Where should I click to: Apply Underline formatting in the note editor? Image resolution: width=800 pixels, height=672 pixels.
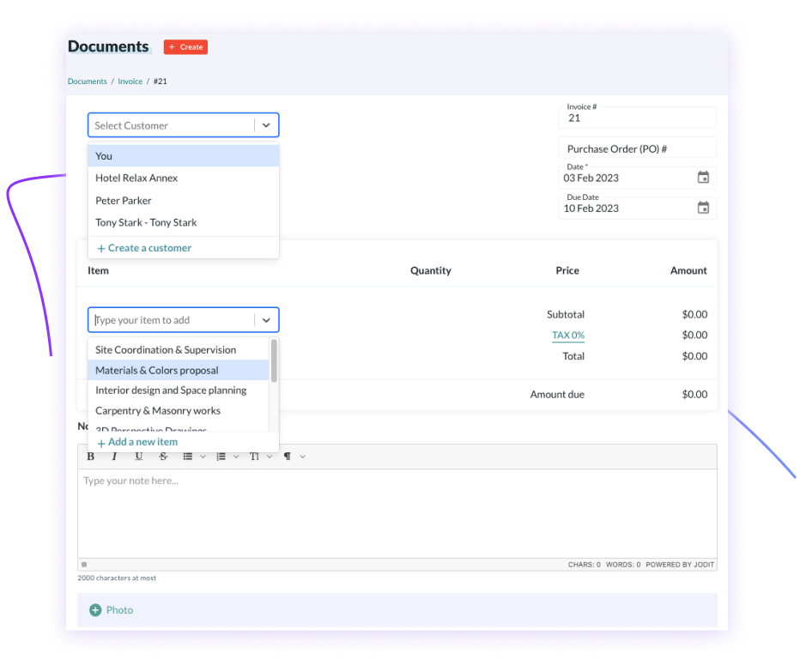pyautogui.click(x=138, y=456)
